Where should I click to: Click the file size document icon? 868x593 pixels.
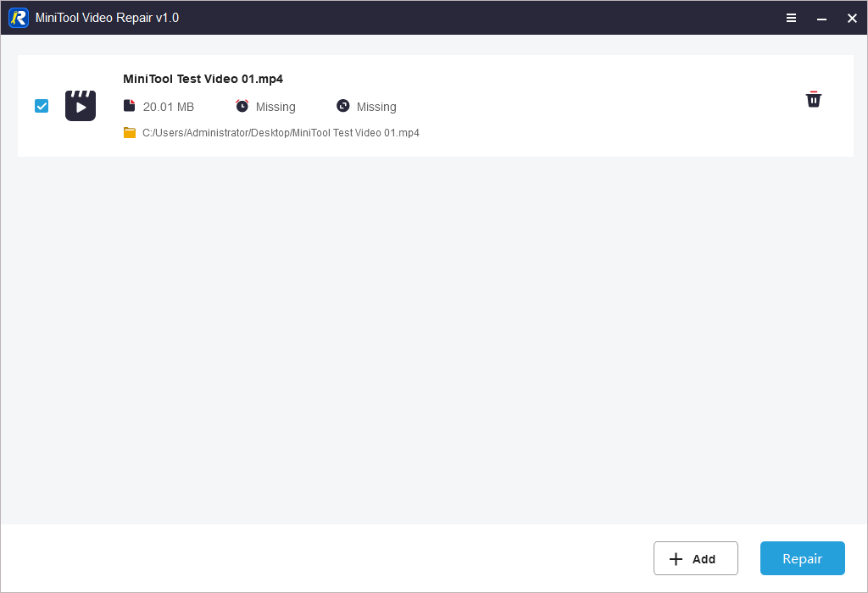tap(129, 106)
